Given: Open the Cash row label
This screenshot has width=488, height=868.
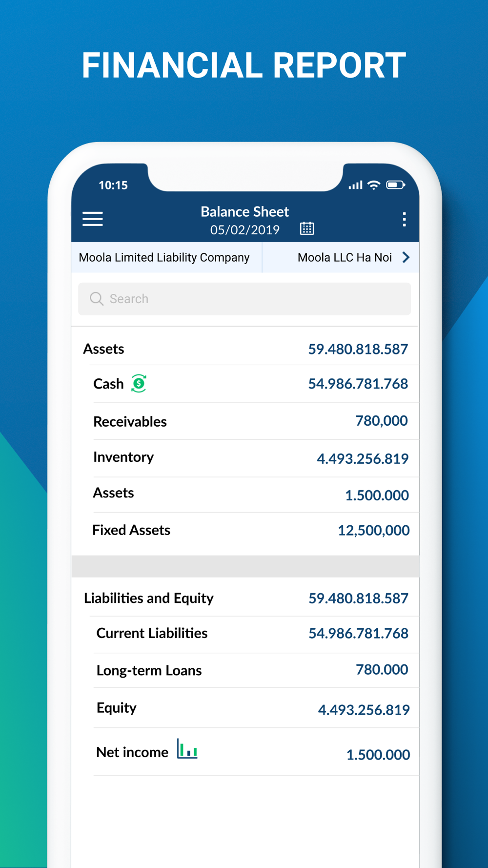Looking at the screenshot, I should click(x=108, y=384).
